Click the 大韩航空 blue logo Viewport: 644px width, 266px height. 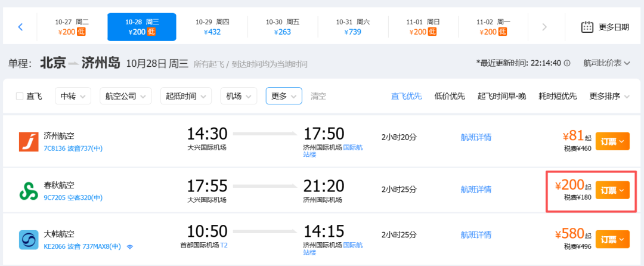click(x=29, y=240)
